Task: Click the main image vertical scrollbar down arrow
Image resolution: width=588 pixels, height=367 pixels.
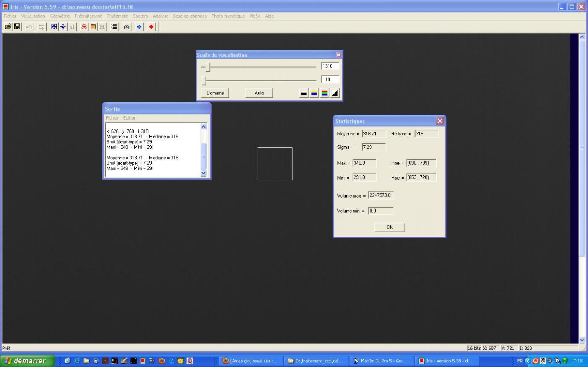Action: (582, 340)
